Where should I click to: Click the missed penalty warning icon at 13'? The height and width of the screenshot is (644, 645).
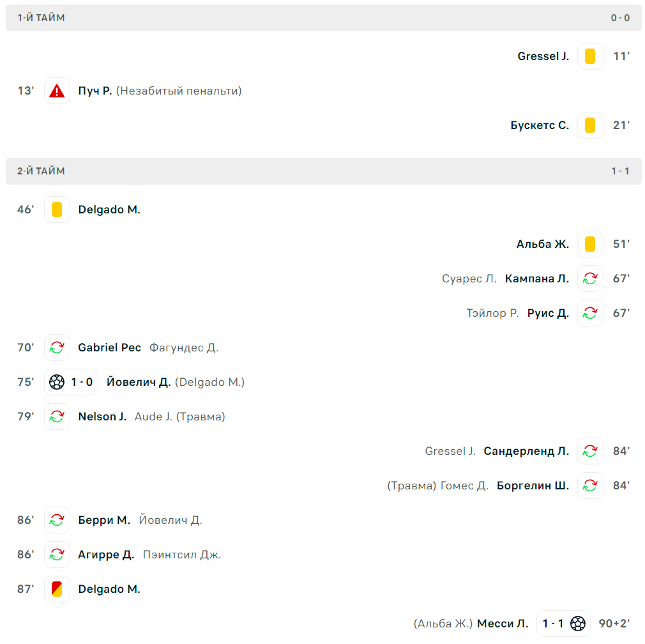coord(57,91)
